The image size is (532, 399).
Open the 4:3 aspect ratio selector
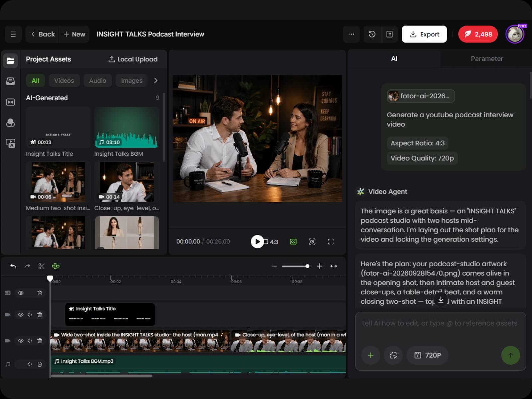[x=271, y=242]
